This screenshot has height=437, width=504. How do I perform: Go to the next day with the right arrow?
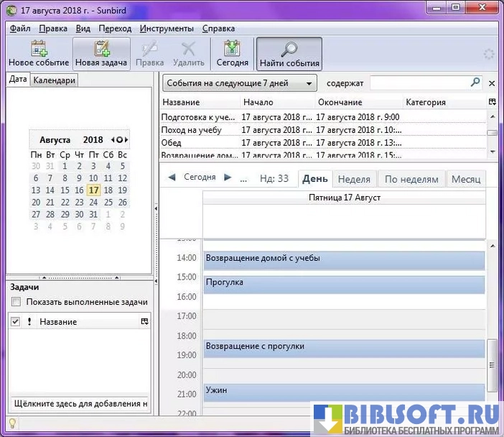click(x=228, y=178)
